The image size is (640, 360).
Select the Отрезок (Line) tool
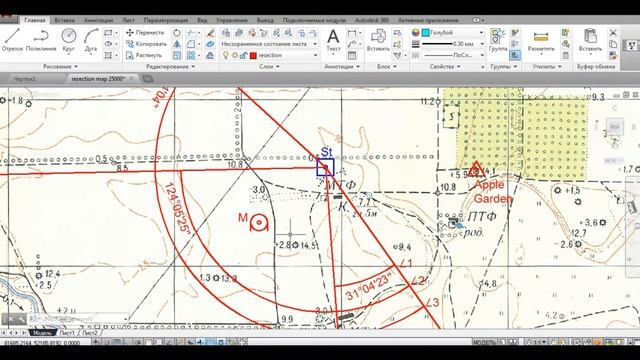tap(12, 40)
